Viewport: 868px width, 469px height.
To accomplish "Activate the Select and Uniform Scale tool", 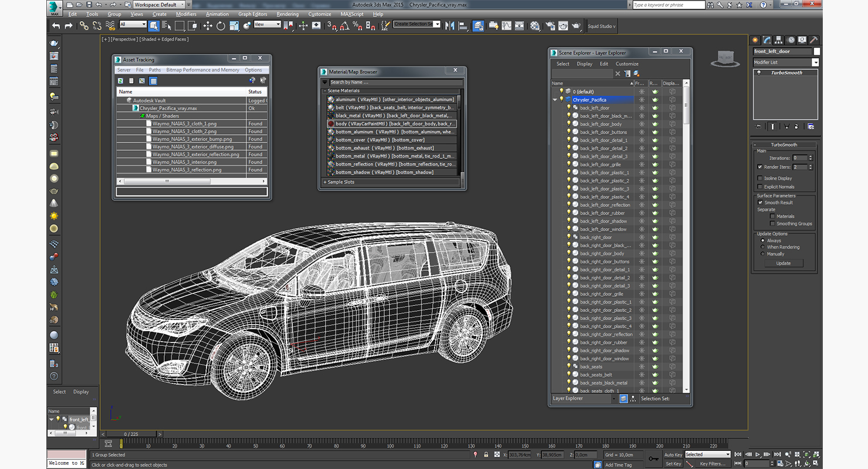I will pyautogui.click(x=234, y=26).
